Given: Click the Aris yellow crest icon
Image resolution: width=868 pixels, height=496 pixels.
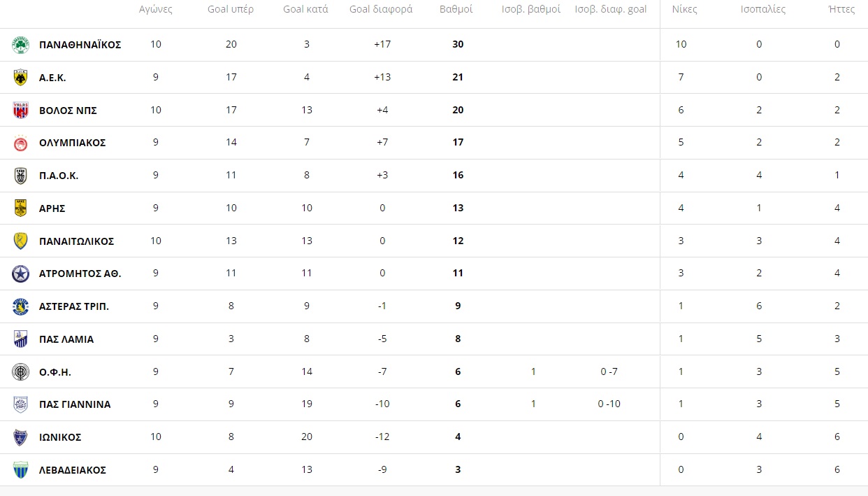Looking at the screenshot, I should (20, 208).
